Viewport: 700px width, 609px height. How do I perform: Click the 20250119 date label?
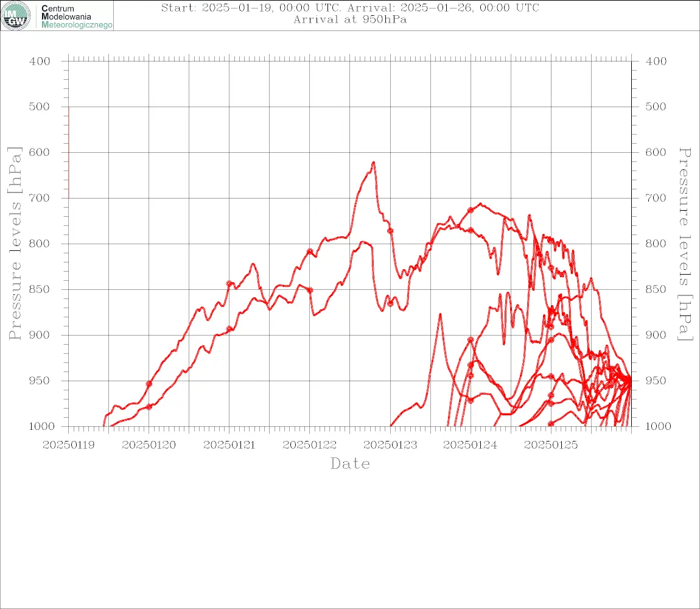tap(68, 445)
